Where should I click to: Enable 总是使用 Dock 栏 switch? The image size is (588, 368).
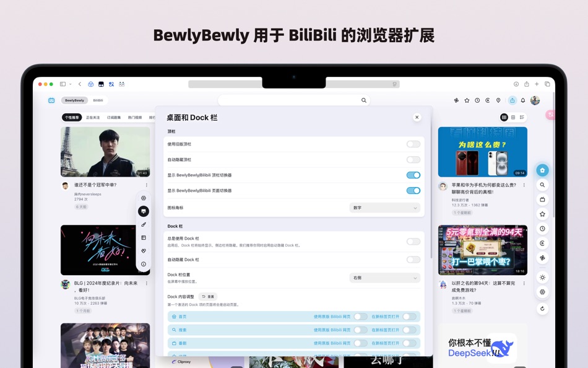click(413, 242)
